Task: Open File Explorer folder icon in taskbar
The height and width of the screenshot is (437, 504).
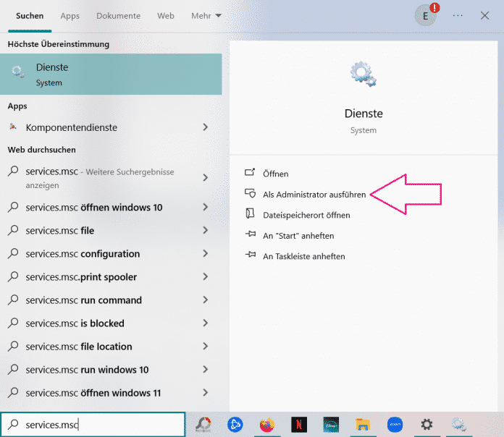Action: [363, 424]
